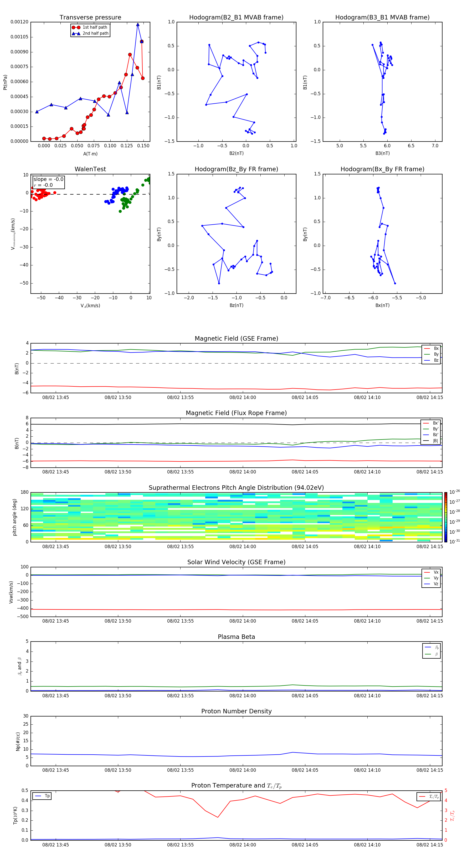Click the |B| legend entry in Flux Rope panel
The image size is (473, 868).
click(431, 441)
